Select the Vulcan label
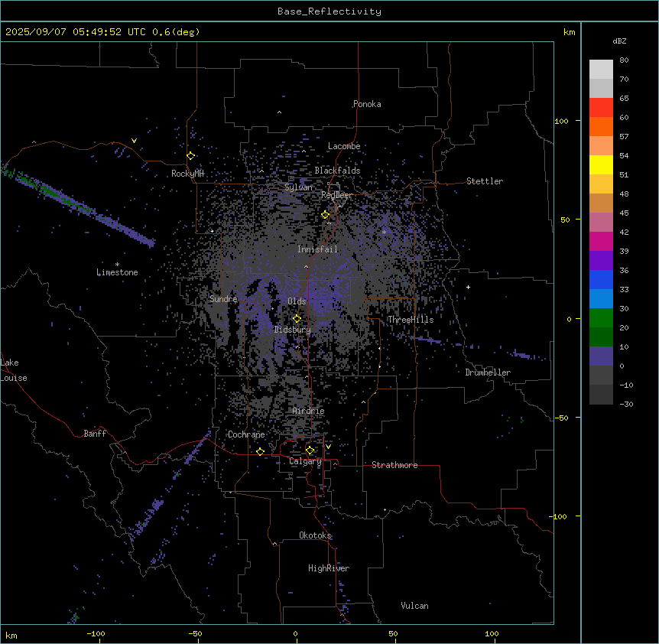 point(415,606)
